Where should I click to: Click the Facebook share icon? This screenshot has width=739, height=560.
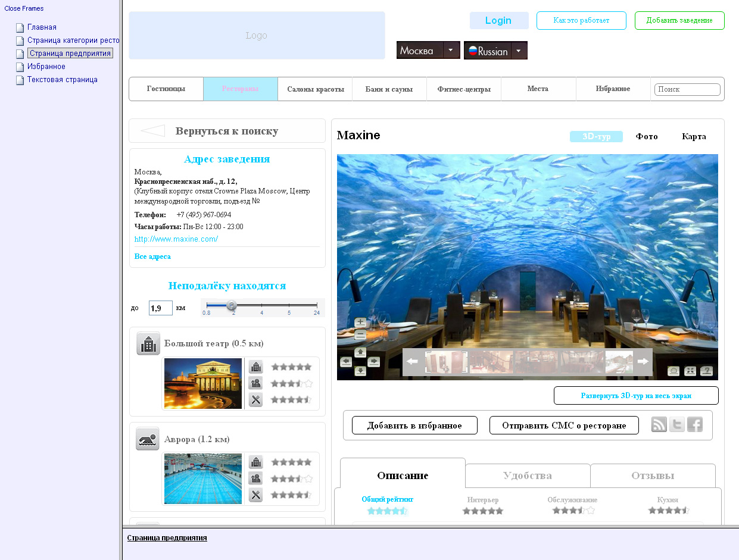pyautogui.click(x=695, y=424)
